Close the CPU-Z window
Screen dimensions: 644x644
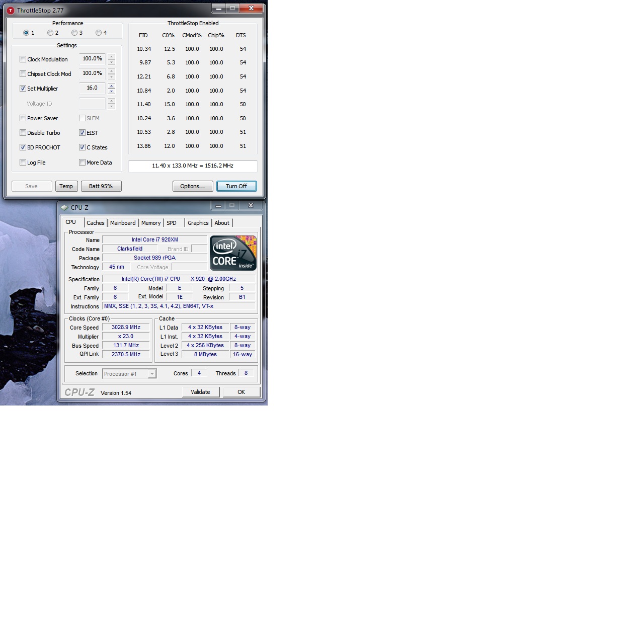[251, 206]
